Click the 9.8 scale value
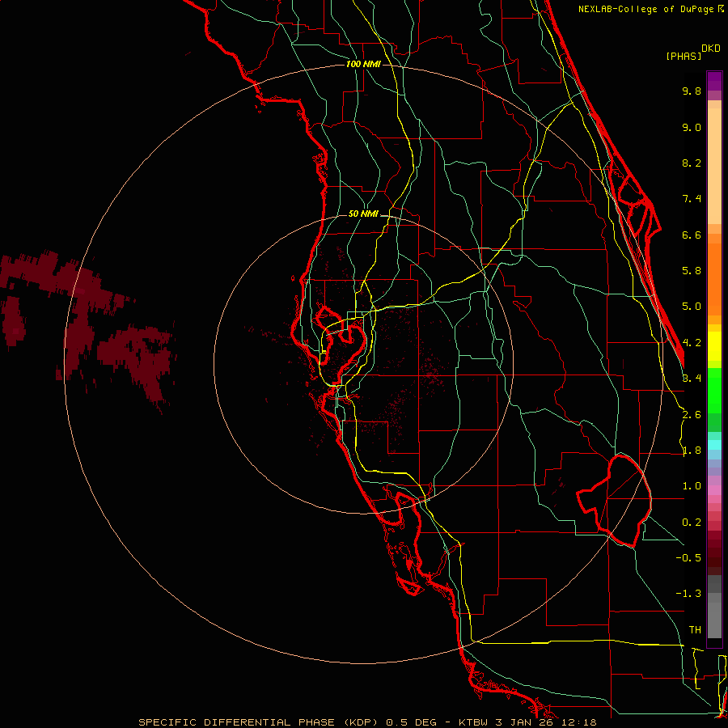 692,91
